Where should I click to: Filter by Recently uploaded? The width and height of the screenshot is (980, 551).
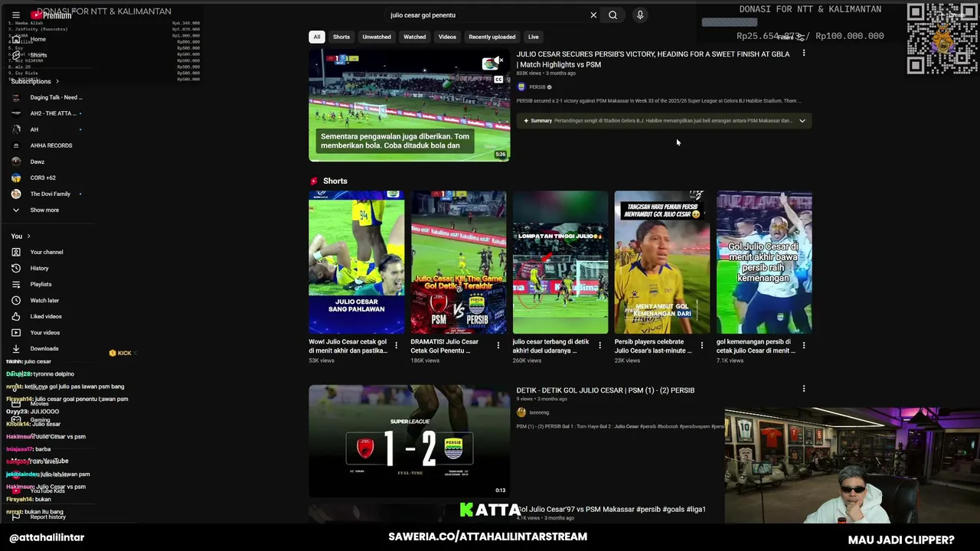click(x=492, y=37)
